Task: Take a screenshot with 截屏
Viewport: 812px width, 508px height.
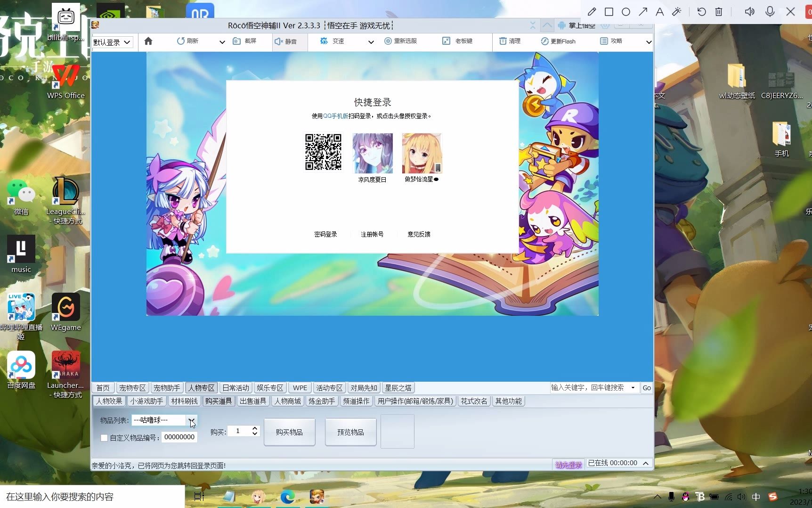Action: point(245,41)
